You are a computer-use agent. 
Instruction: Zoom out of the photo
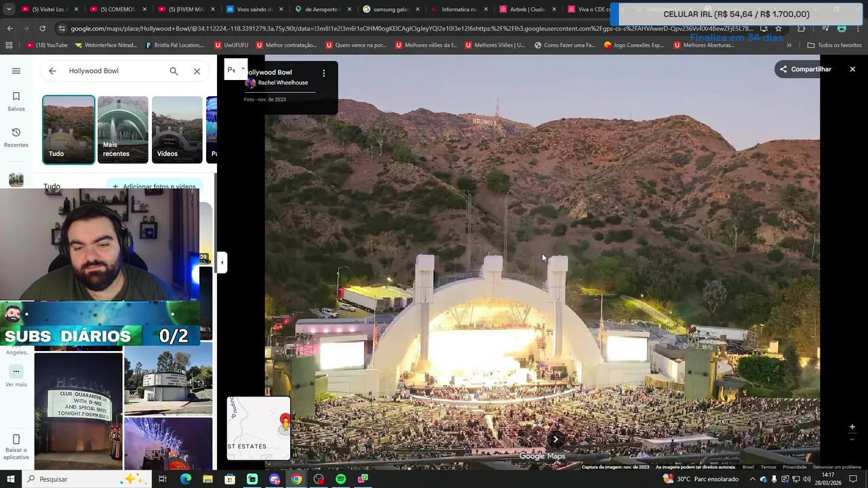[852, 439]
